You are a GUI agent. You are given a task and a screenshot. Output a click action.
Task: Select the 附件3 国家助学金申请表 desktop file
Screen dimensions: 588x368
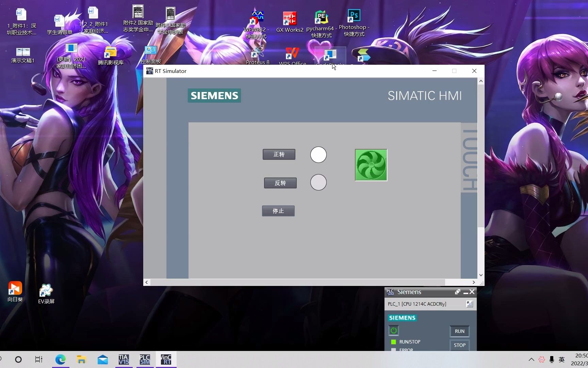point(170,21)
